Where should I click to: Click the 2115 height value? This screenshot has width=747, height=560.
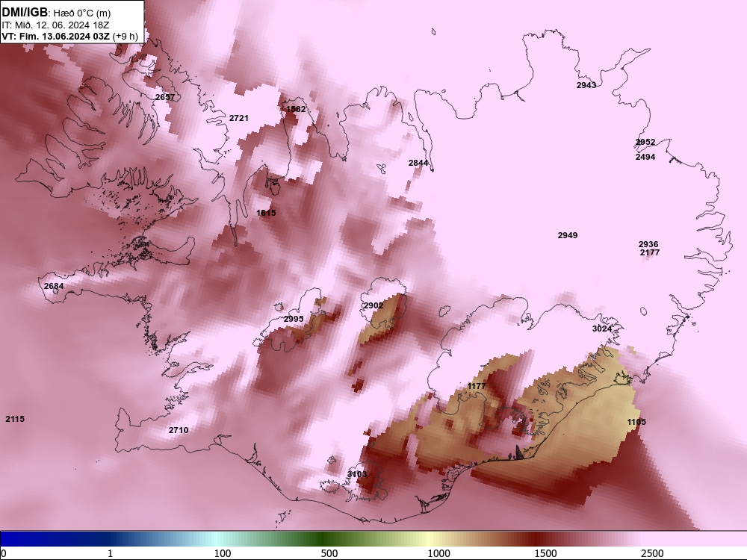click(x=15, y=419)
